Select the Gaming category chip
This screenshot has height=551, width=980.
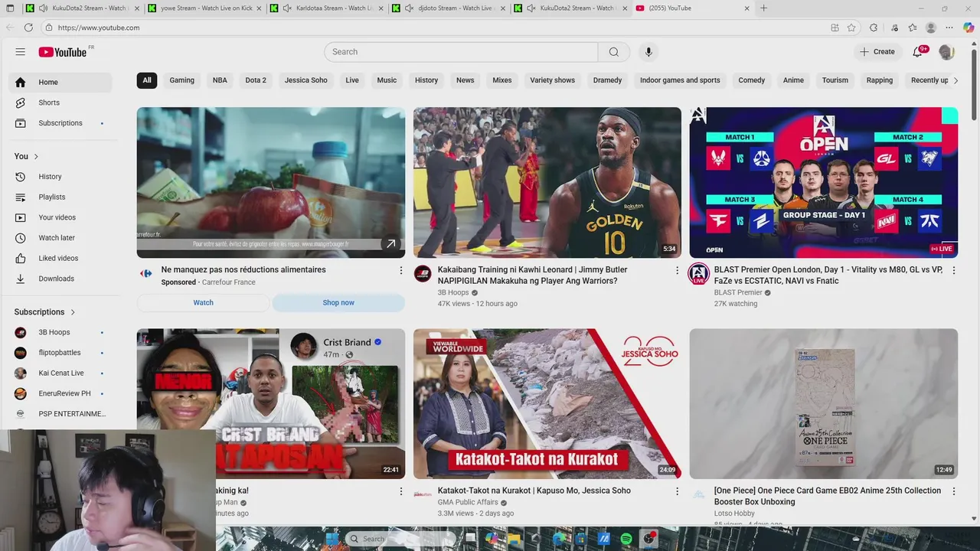tap(181, 80)
